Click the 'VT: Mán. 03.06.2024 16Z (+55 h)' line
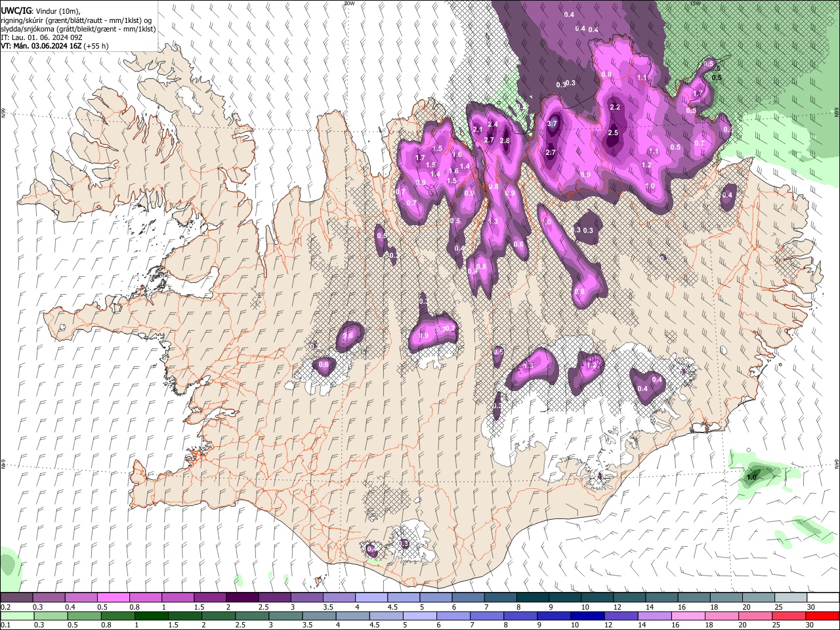The image size is (840, 630). tap(54, 46)
